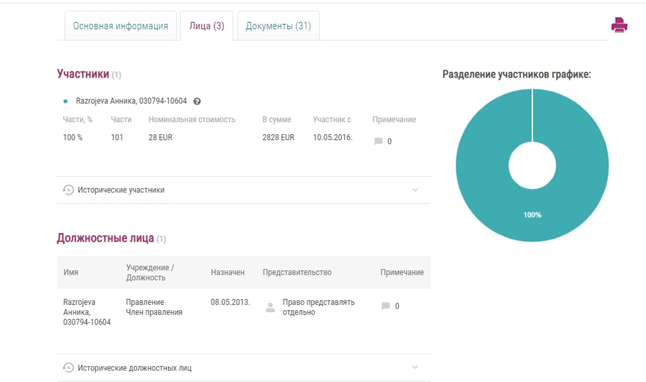Open the comment icon in the Участники row
646x382 pixels.
coord(378,141)
